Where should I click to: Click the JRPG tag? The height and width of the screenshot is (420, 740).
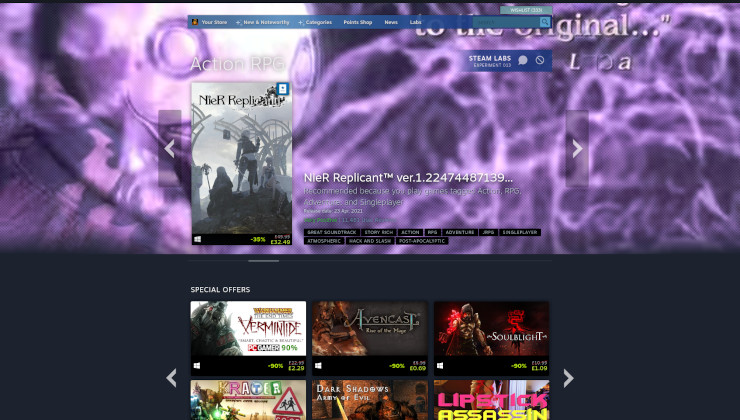point(488,232)
